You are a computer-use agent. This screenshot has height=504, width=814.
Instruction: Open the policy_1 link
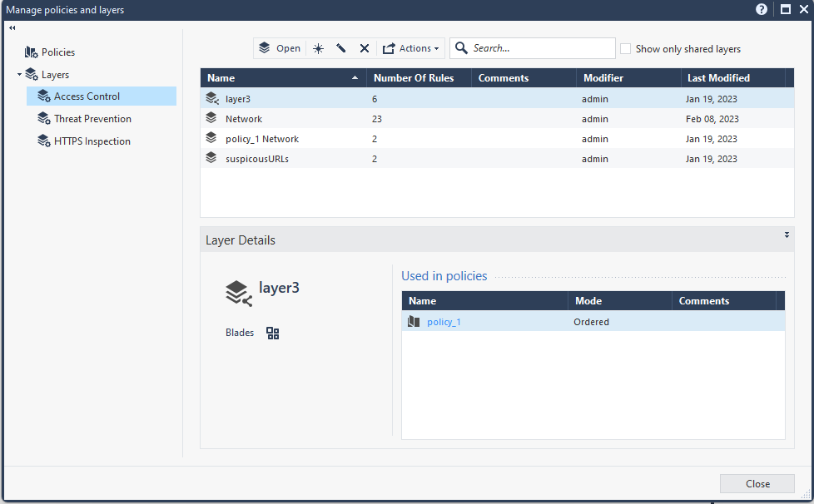pos(444,322)
